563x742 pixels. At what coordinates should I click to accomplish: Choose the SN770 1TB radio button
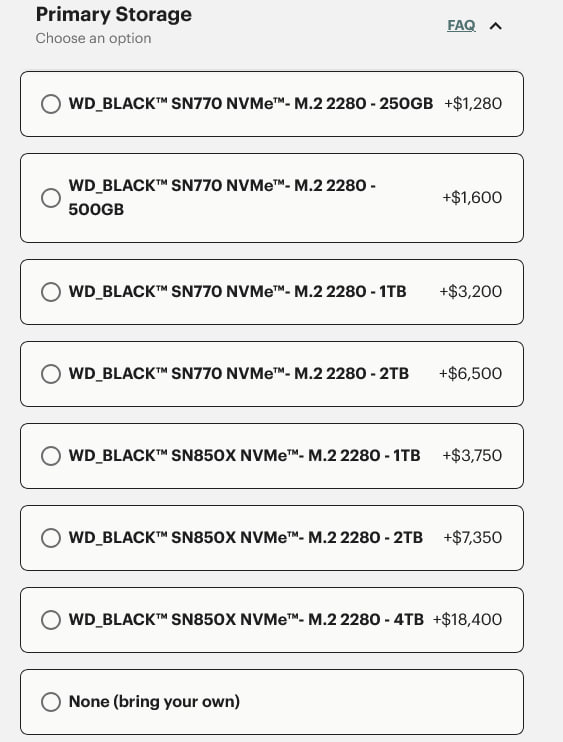point(51,292)
